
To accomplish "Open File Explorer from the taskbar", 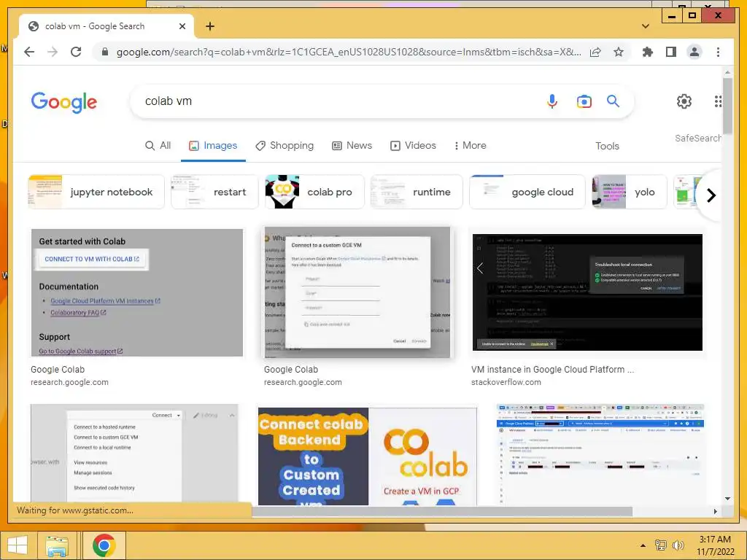I will [57, 545].
